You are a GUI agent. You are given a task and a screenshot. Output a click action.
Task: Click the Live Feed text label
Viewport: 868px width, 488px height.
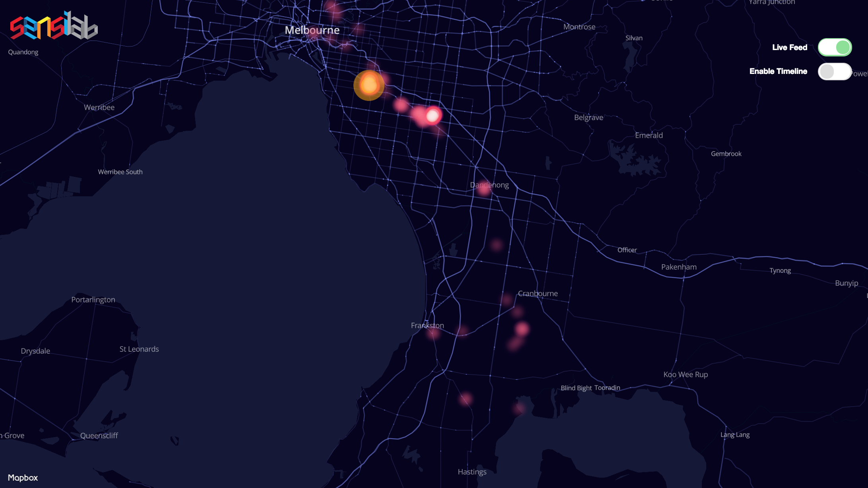(789, 47)
